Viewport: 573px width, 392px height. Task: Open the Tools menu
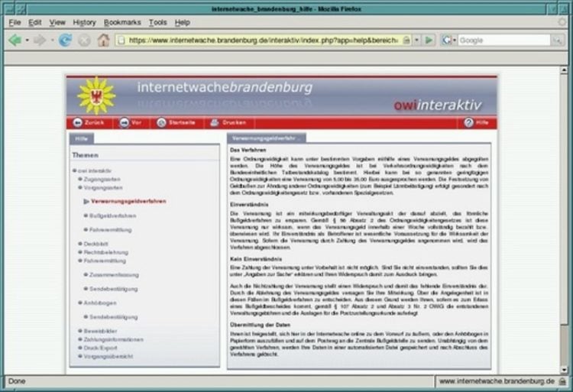click(158, 22)
